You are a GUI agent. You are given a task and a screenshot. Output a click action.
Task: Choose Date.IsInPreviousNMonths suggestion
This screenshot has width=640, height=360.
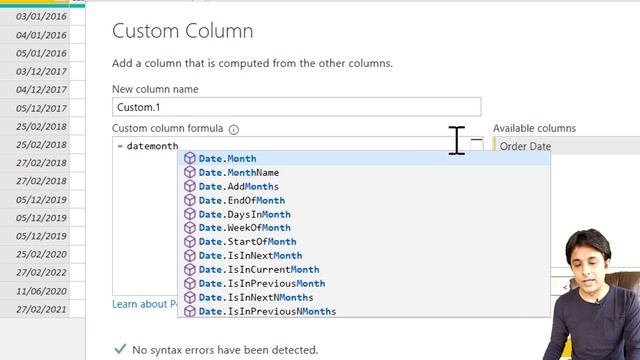364,311
